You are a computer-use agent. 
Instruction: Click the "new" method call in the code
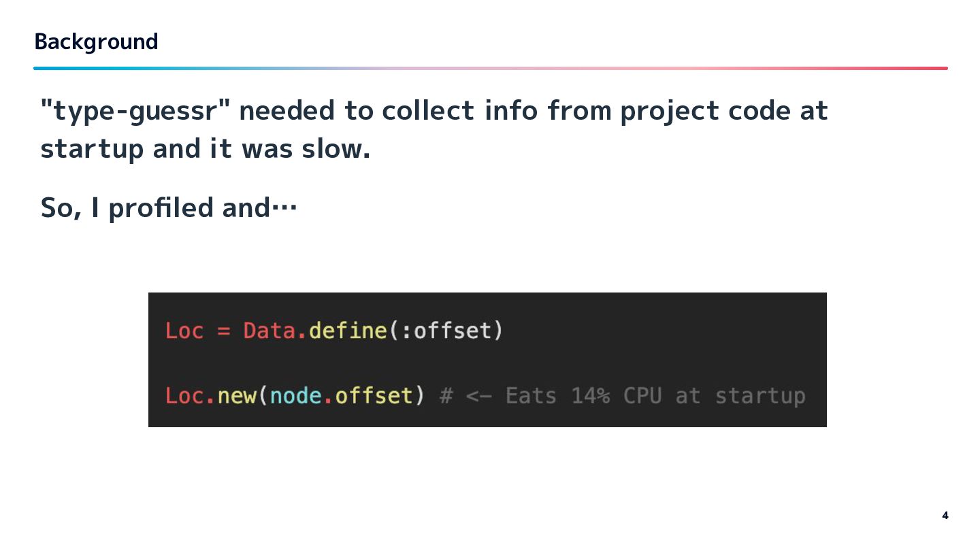point(237,396)
